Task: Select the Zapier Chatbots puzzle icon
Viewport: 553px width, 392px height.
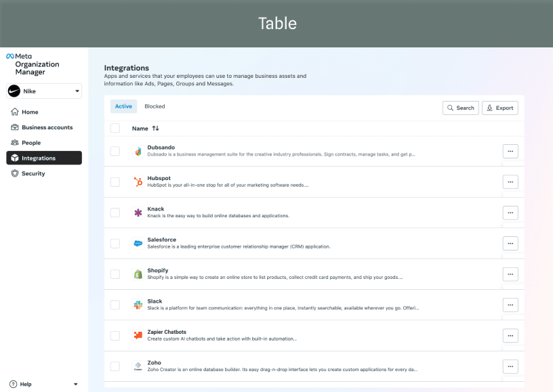Action: click(x=138, y=334)
